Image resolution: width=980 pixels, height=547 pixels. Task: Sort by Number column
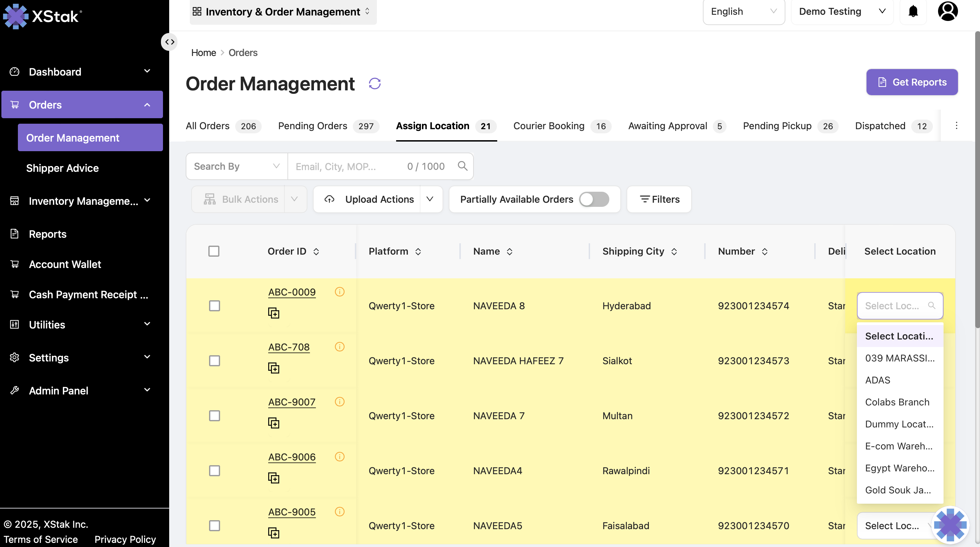pyautogui.click(x=764, y=252)
